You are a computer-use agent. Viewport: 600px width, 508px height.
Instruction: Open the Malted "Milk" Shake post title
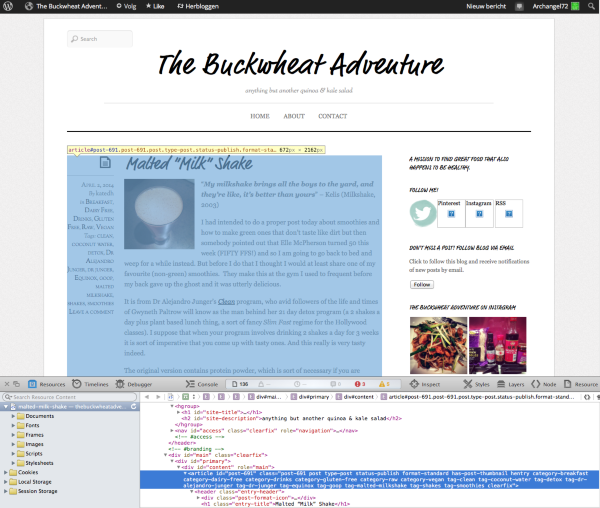(189, 164)
